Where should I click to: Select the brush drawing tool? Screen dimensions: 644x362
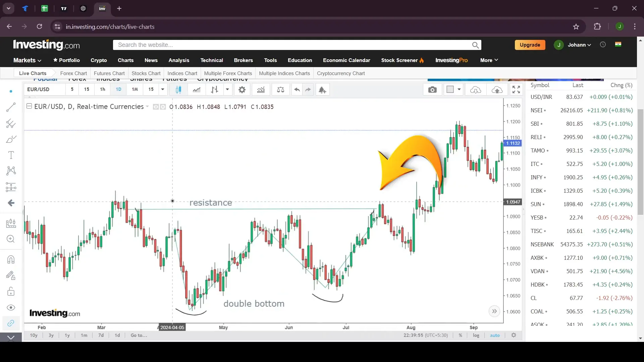[x=11, y=139]
